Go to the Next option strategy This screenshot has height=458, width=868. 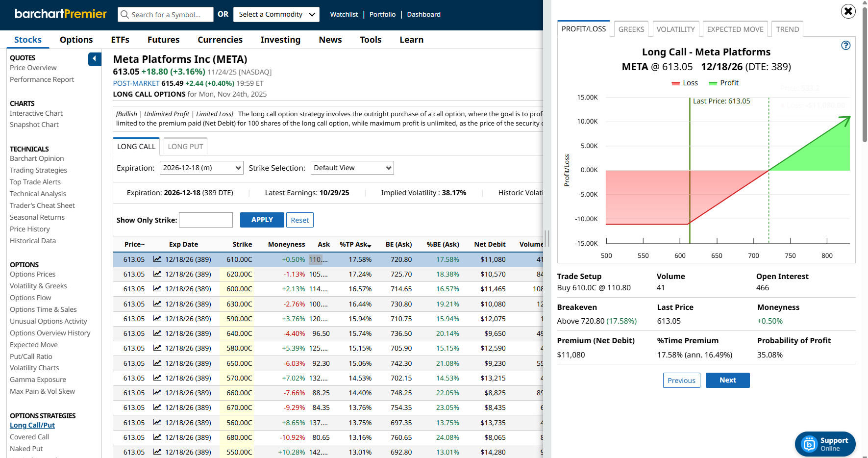tap(727, 381)
